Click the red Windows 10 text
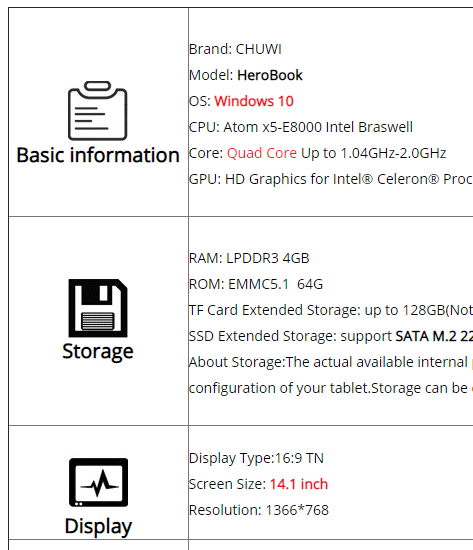Image resolution: width=473 pixels, height=550 pixels. tap(254, 101)
